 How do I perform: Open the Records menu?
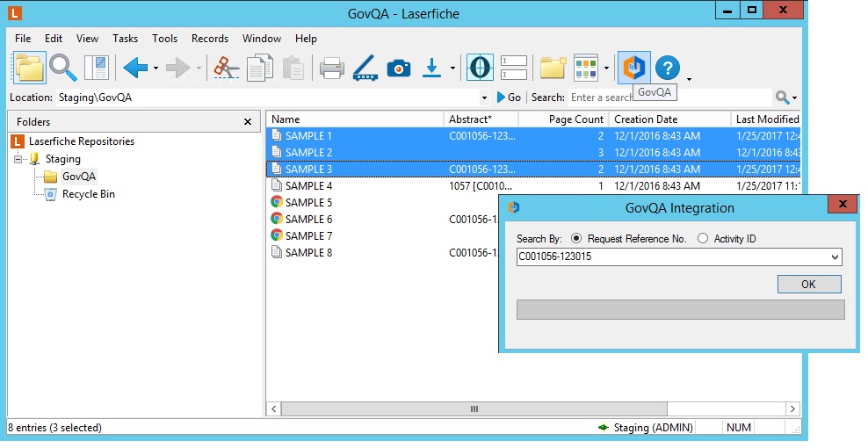210,38
